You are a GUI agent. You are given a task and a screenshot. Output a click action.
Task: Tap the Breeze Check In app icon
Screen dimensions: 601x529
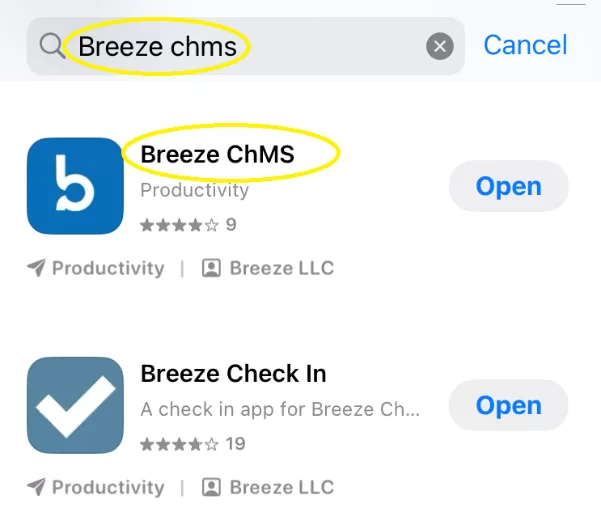[75, 405]
